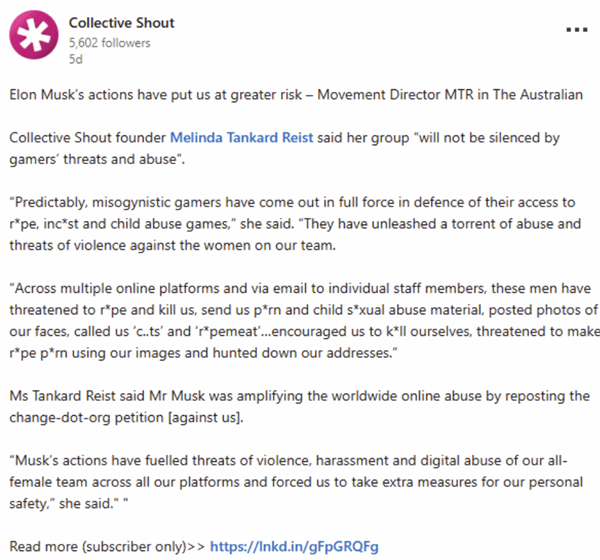Screen dimensions: 600x560
Task: Open the Collective Shout page name
Action: click(x=121, y=23)
